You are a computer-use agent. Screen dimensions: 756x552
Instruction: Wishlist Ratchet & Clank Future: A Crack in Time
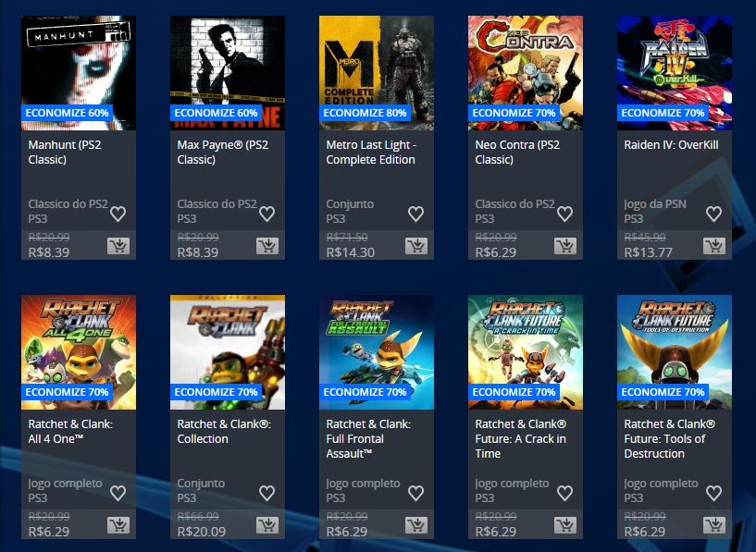click(x=565, y=493)
